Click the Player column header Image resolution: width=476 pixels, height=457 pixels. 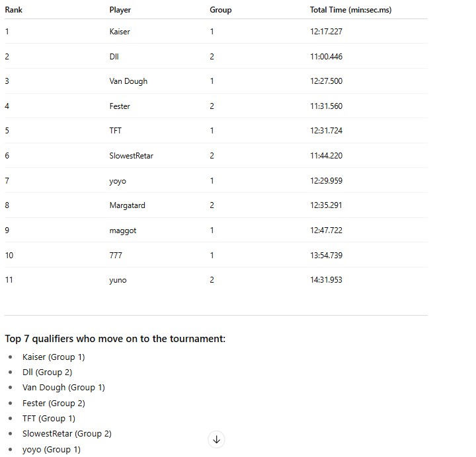[120, 10]
